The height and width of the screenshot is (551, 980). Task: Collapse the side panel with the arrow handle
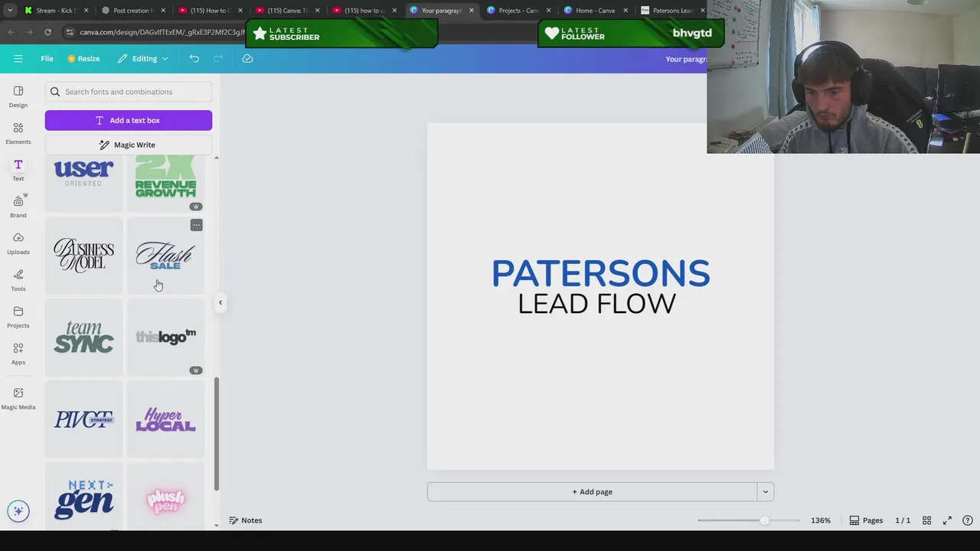click(220, 302)
